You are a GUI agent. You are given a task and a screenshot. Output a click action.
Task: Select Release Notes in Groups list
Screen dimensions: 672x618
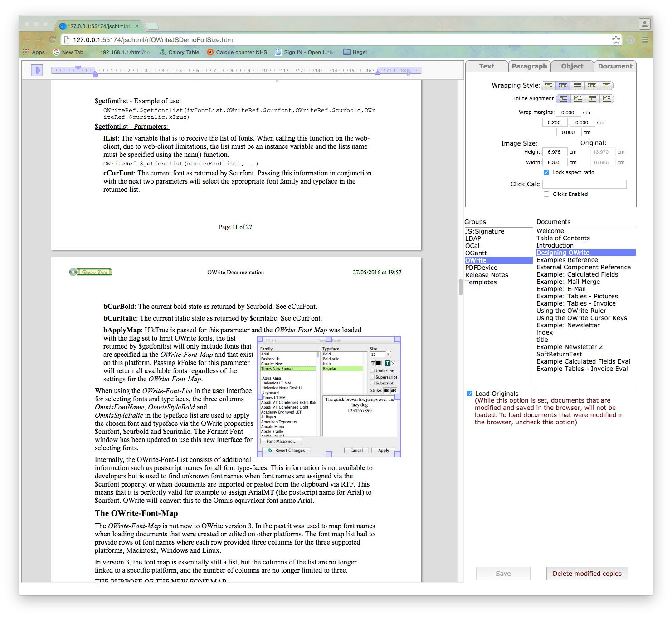click(x=499, y=275)
